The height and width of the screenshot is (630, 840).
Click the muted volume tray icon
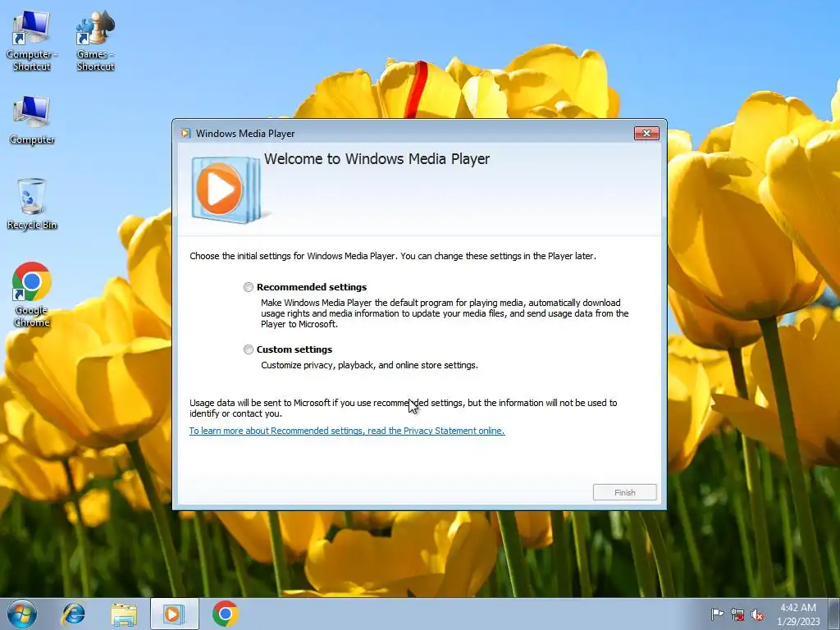pyautogui.click(x=757, y=614)
